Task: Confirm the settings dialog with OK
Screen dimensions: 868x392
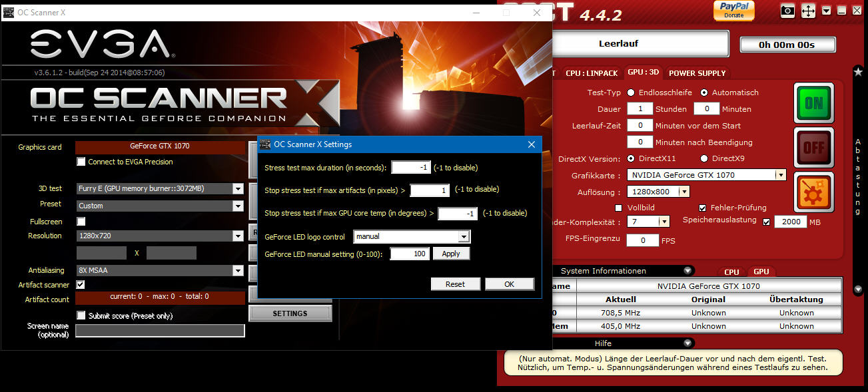Action: [510, 284]
